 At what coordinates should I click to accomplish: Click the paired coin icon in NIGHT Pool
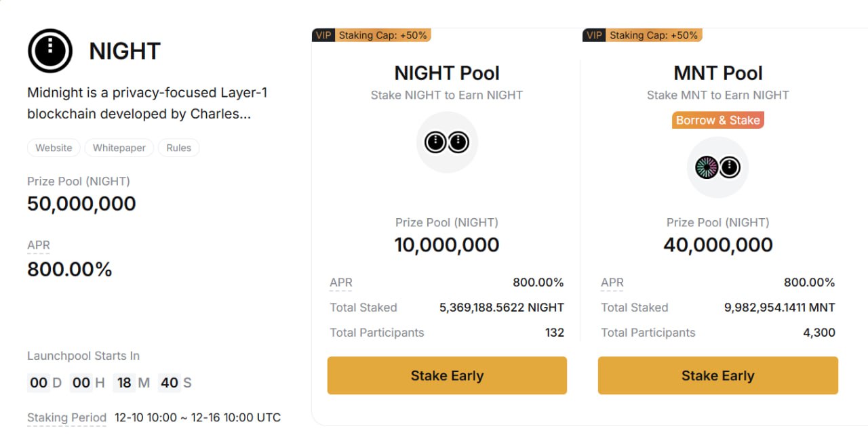click(x=447, y=142)
